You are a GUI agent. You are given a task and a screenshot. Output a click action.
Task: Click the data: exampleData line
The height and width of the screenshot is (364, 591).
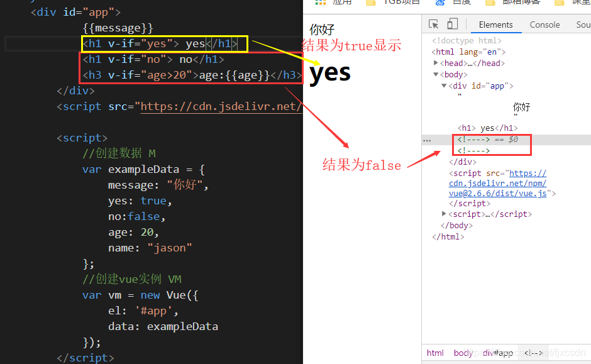163,326
